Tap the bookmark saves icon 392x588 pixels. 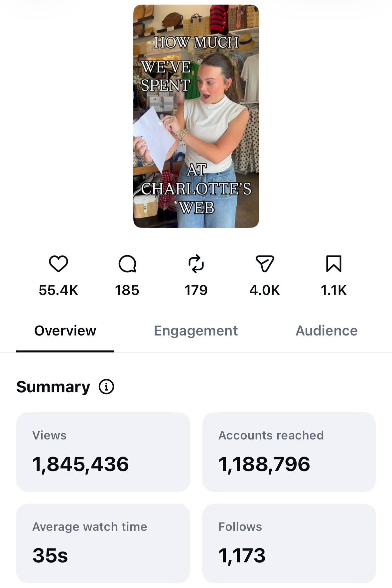coord(334,264)
